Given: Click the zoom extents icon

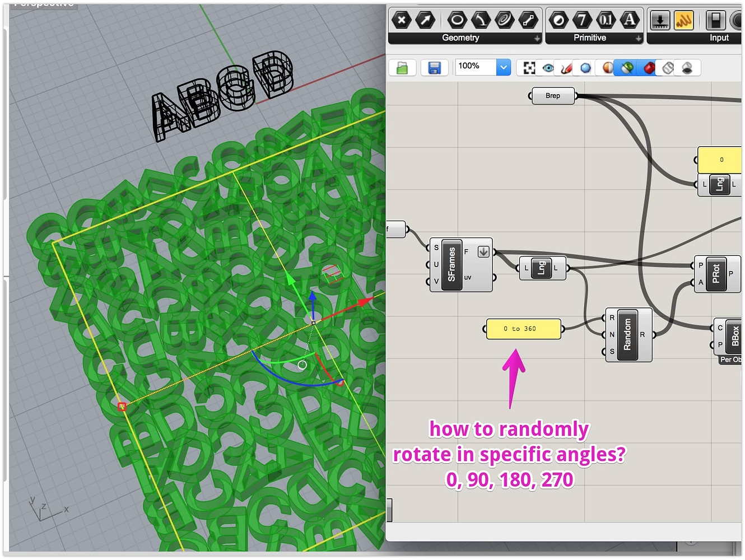Looking at the screenshot, I should 529,67.
